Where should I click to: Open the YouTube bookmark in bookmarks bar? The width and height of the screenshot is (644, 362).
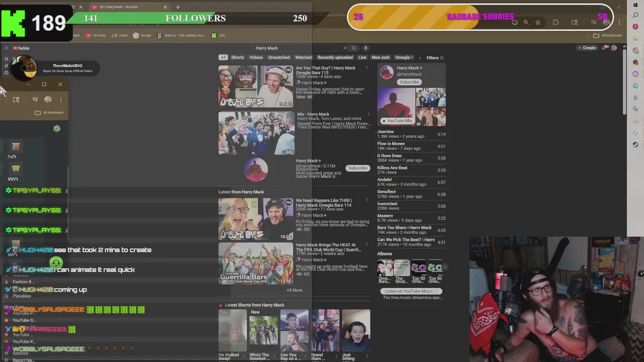tap(96, 35)
